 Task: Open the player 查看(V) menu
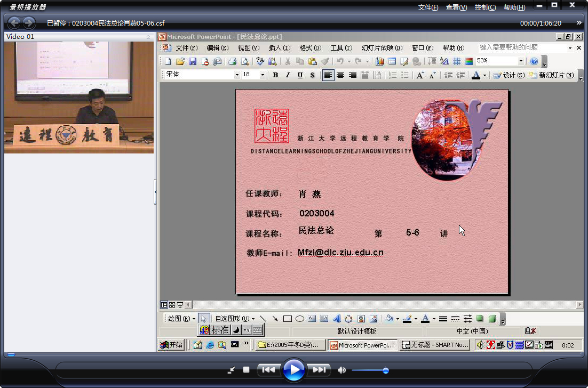point(456,7)
